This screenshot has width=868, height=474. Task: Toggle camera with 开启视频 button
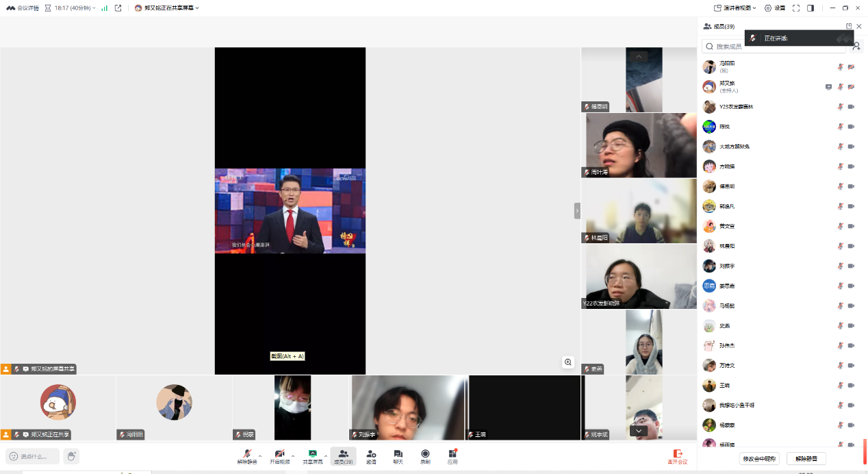click(279, 456)
